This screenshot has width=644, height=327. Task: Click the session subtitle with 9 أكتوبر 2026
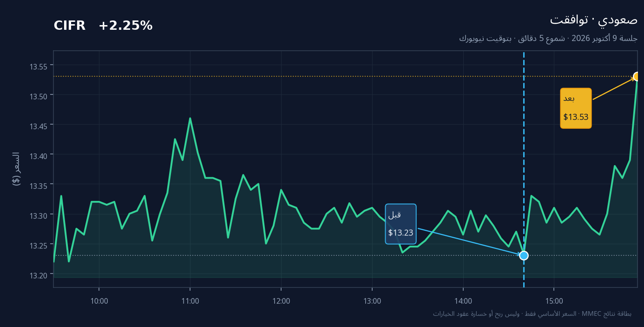point(548,38)
